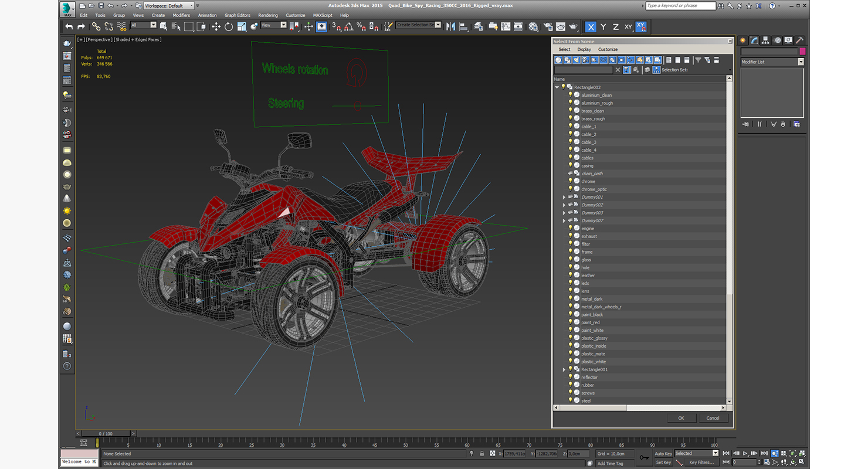Open Render Setup dialog
Screen dimensions: 868x469
pos(548,26)
